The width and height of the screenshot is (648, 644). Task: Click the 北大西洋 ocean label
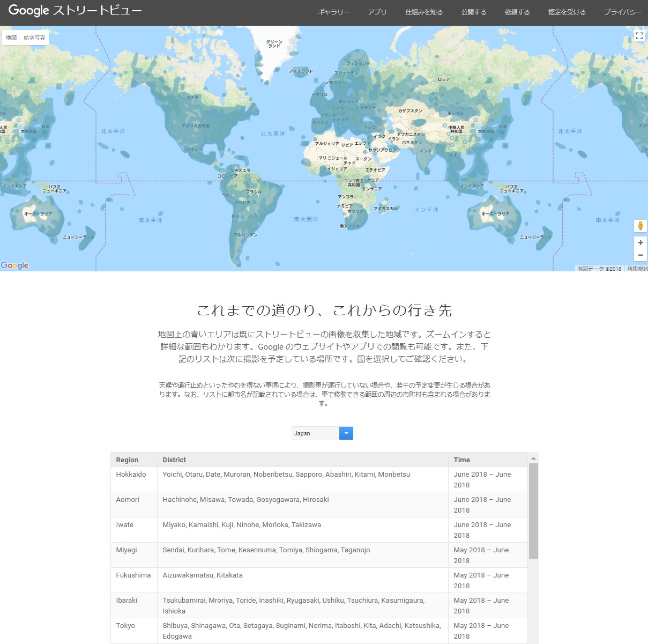[x=273, y=134]
